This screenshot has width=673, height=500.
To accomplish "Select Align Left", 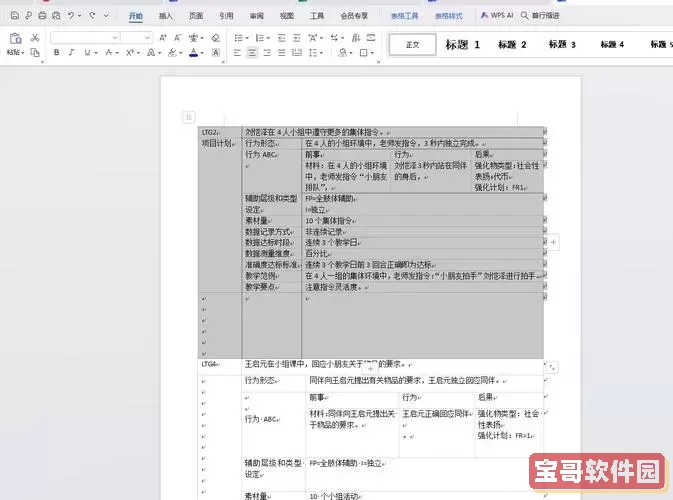I will pos(237,52).
